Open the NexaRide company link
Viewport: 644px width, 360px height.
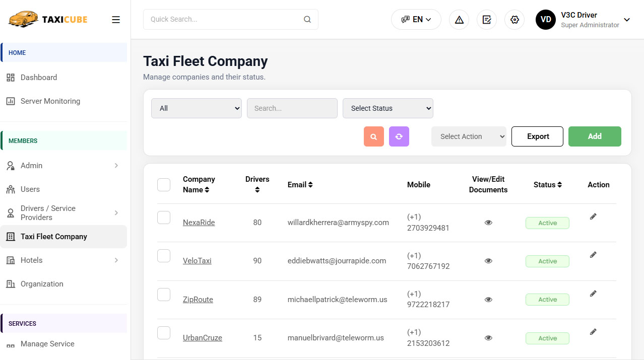[x=199, y=223]
